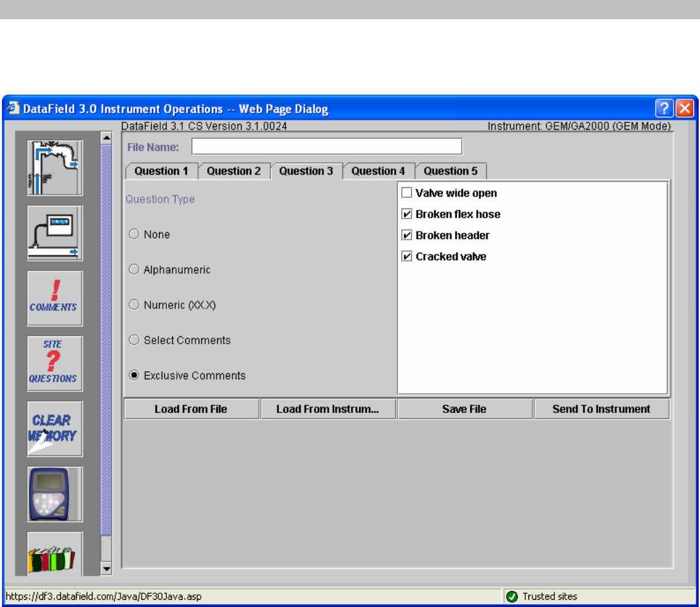
Task: Click the sidebar scrollbar up arrow
Action: click(106, 138)
